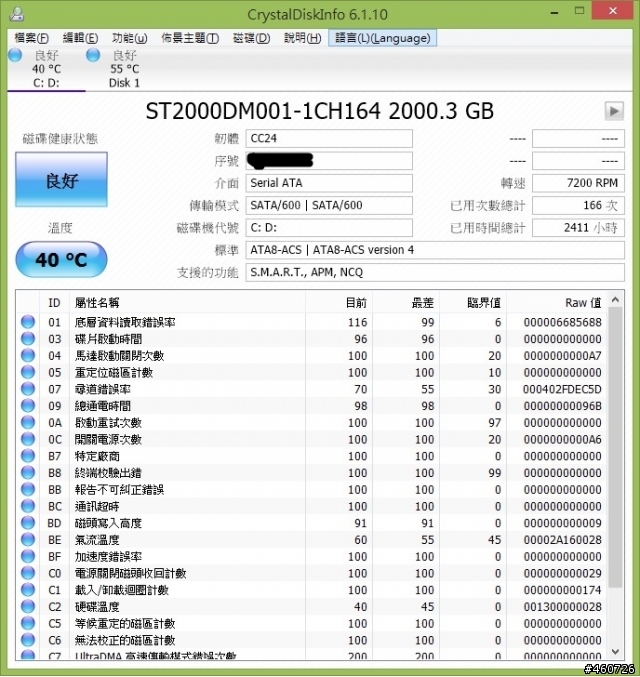Click the rotation rate field 7200 RPM
Viewport: 640px width, 677px height.
pyautogui.click(x=578, y=183)
